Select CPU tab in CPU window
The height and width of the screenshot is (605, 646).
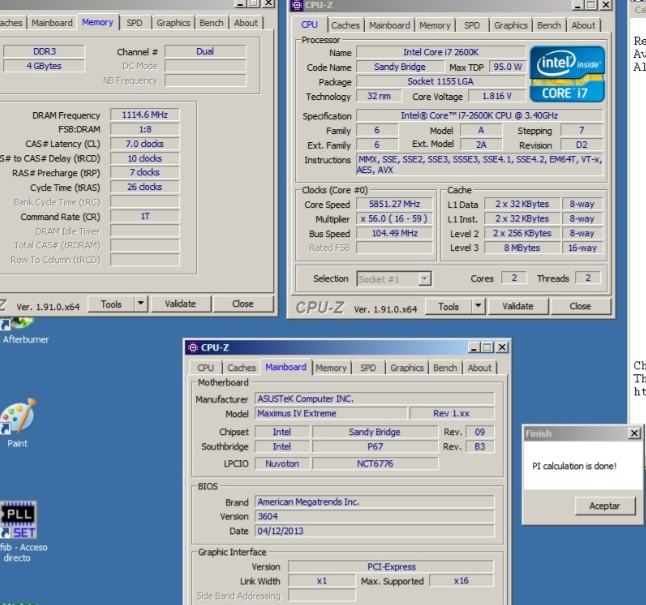point(309,25)
